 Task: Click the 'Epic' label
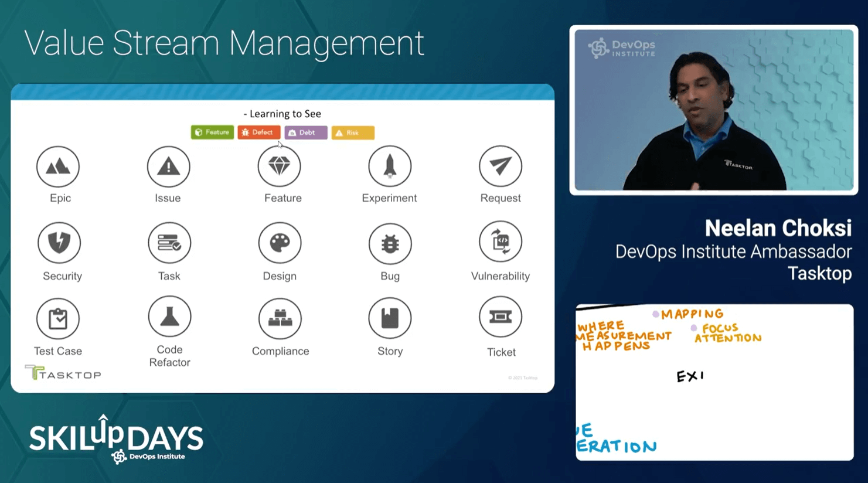(60, 198)
